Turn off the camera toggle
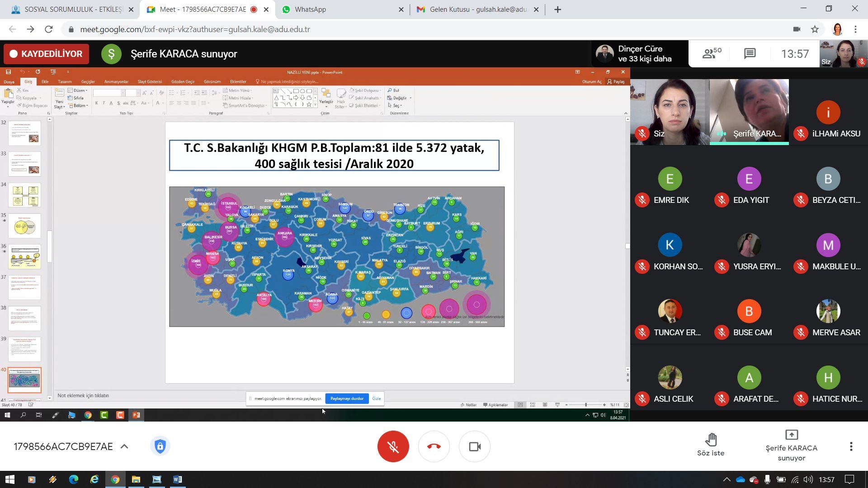Image resolution: width=868 pixels, height=488 pixels. [x=474, y=446]
